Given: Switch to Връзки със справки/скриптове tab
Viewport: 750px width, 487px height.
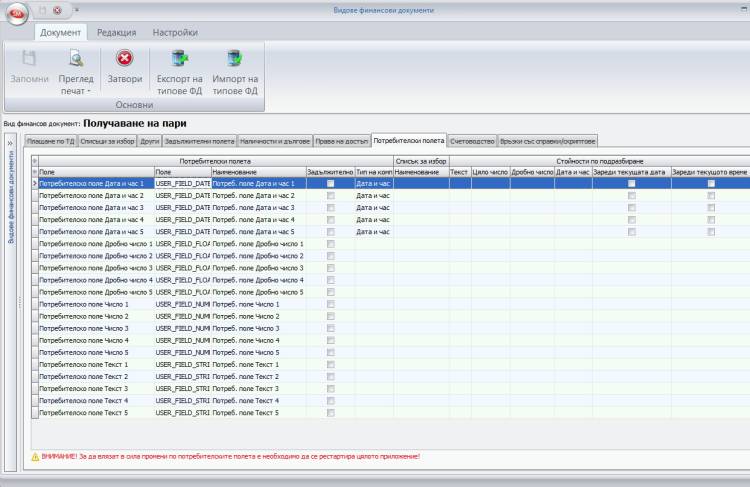Looking at the screenshot, I should tap(548, 141).
